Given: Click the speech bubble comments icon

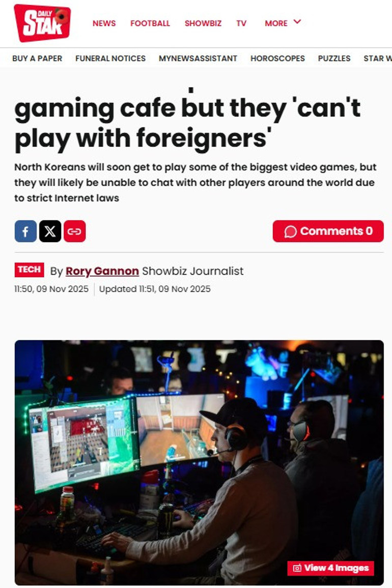Looking at the screenshot, I should coord(290,231).
